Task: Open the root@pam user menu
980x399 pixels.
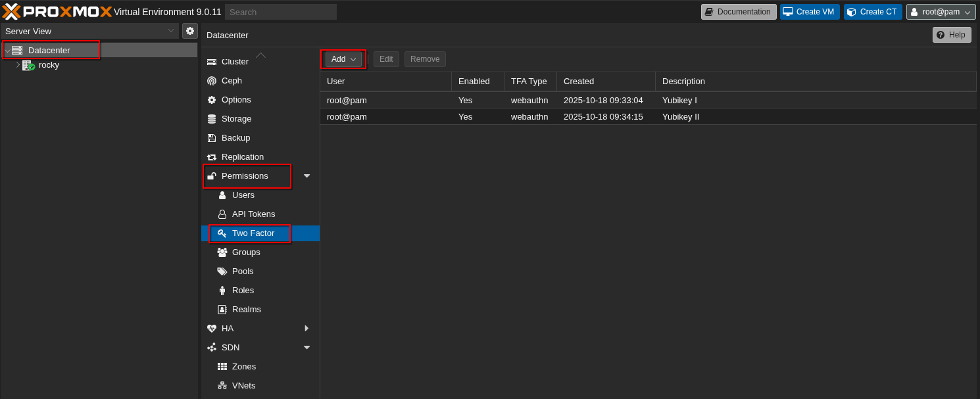Action: tap(941, 12)
